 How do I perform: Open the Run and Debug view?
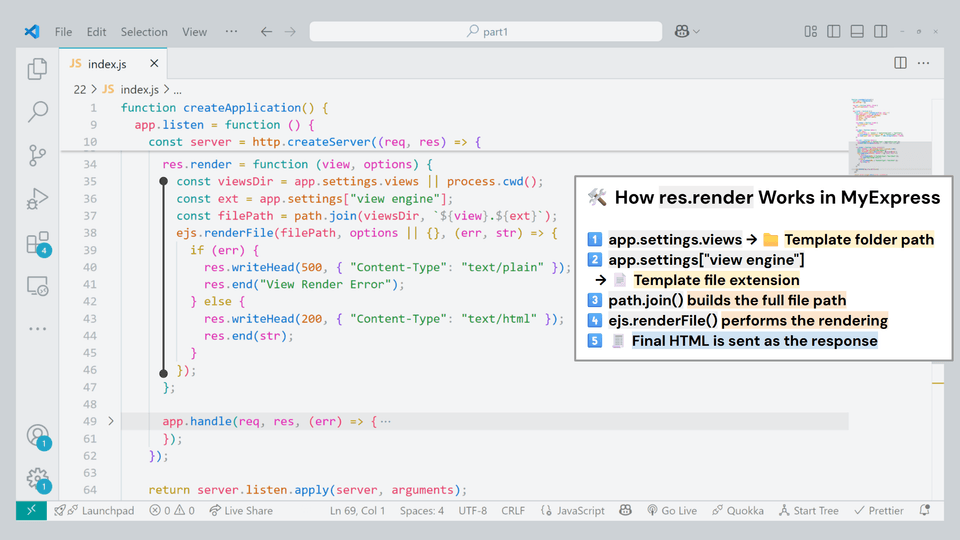pos(37,198)
